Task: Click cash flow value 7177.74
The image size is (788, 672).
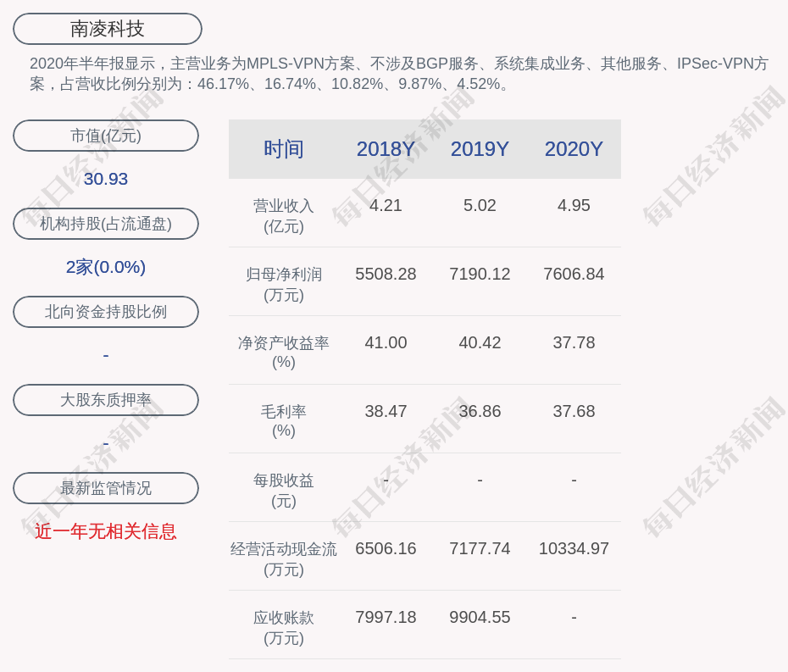Action: 480,548
